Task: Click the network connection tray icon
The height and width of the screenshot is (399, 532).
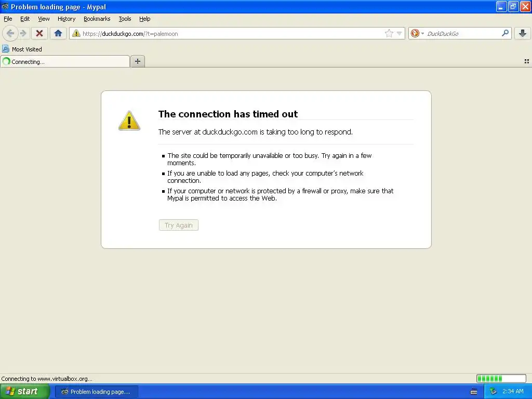Action: click(x=494, y=391)
